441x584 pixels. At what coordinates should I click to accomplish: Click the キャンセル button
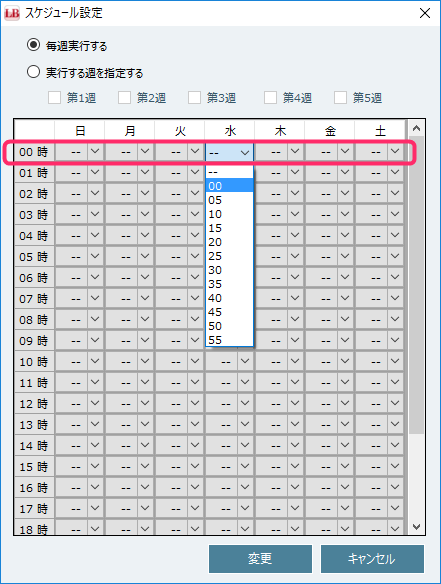372,559
